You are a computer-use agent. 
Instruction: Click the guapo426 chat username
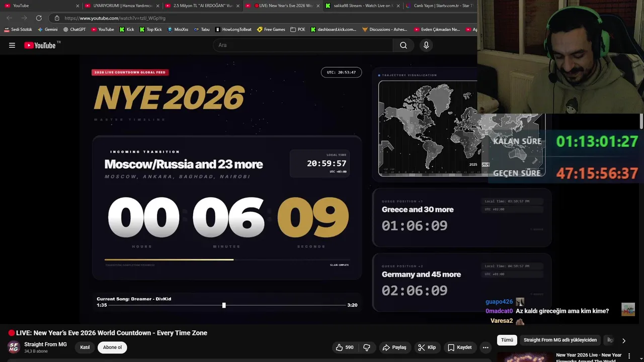coord(499,302)
